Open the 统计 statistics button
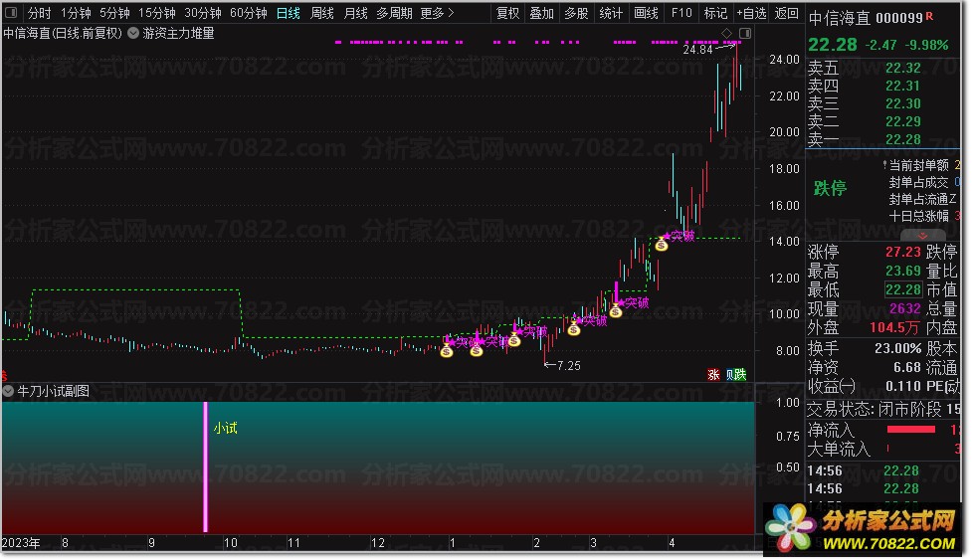 pos(611,13)
